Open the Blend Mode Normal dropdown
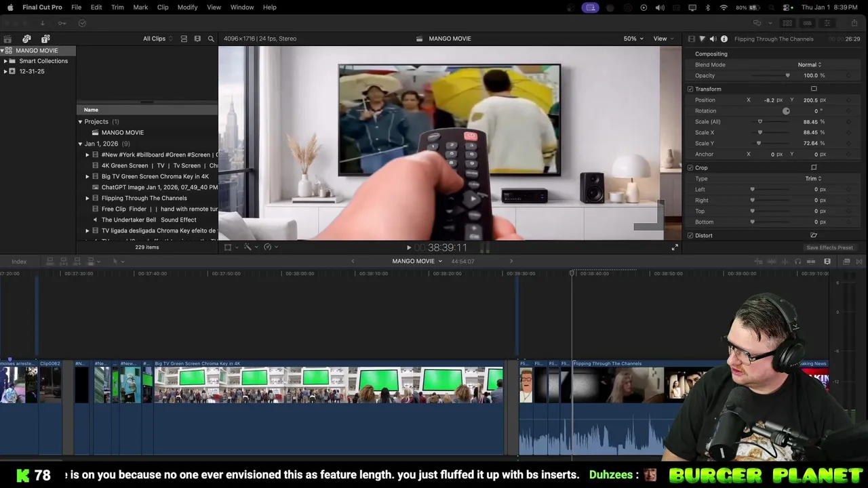The image size is (868, 488). (810, 64)
